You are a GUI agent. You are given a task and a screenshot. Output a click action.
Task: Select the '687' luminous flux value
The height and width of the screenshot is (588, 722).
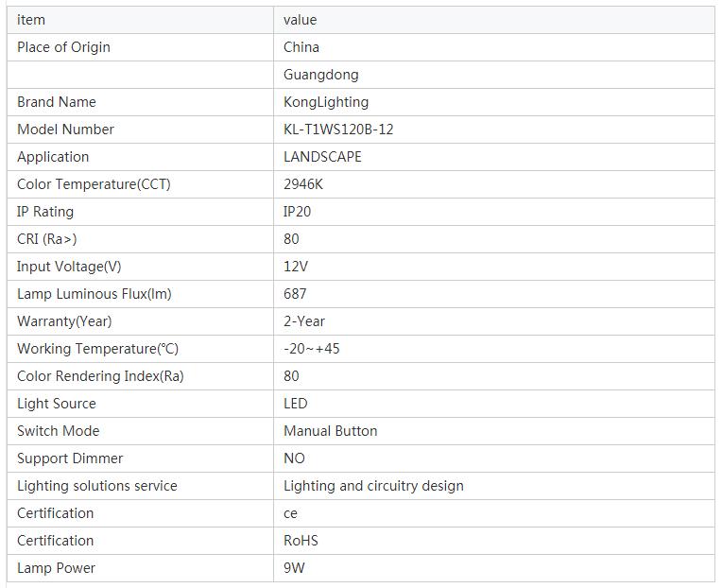[295, 294]
